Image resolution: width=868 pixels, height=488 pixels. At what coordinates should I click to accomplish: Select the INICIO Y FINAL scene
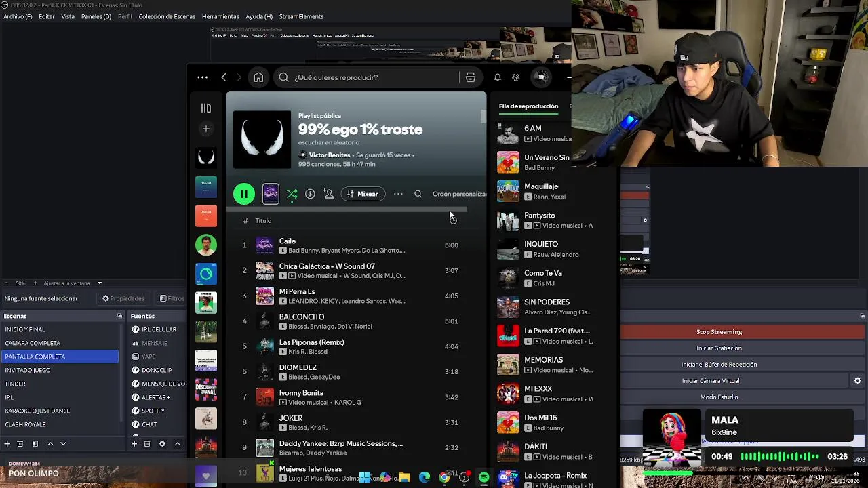[x=60, y=329]
